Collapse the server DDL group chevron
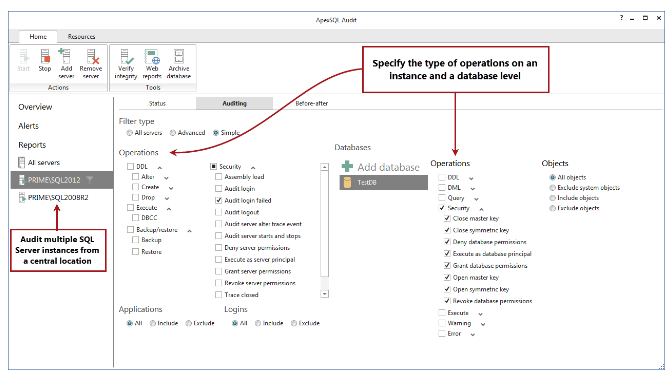Viewport: 670px width, 376px height. click(x=160, y=167)
